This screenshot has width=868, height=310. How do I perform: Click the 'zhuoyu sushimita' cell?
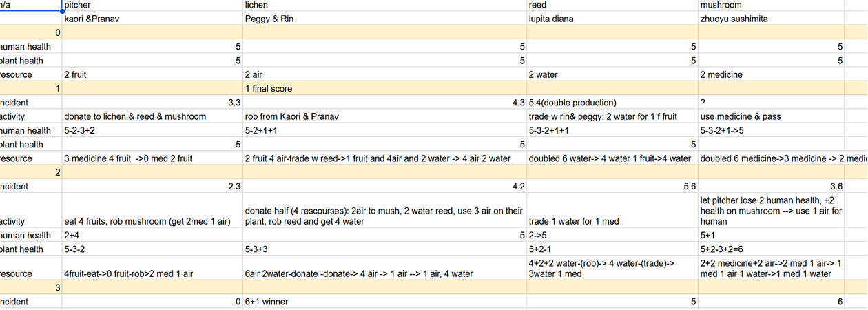[770, 19]
